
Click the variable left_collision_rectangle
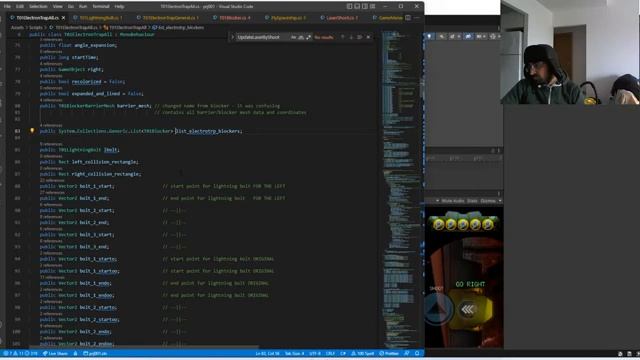[x=104, y=162]
